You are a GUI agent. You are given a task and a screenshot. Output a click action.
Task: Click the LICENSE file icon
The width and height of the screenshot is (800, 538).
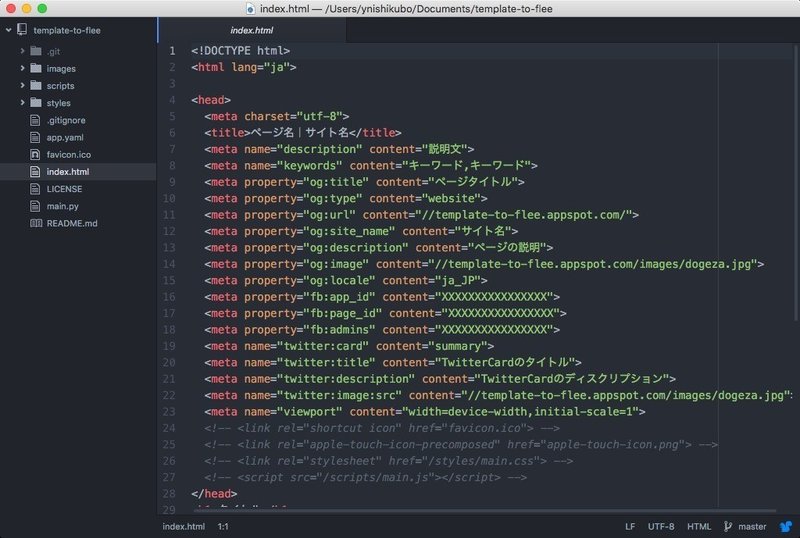pos(35,189)
